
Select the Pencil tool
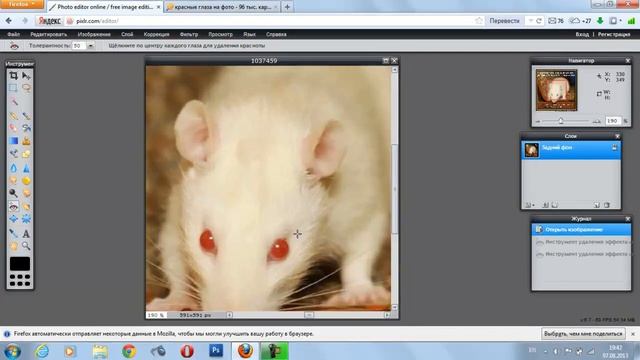(13, 116)
